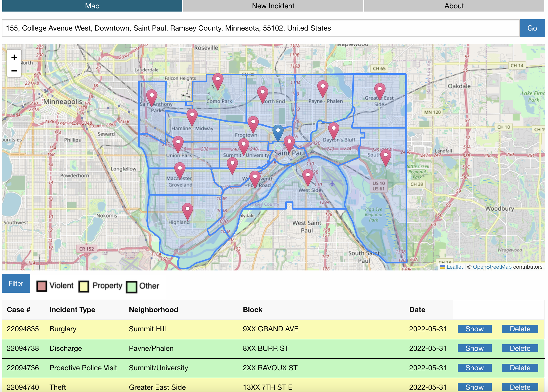Click the Other green legend swatch

click(131, 287)
